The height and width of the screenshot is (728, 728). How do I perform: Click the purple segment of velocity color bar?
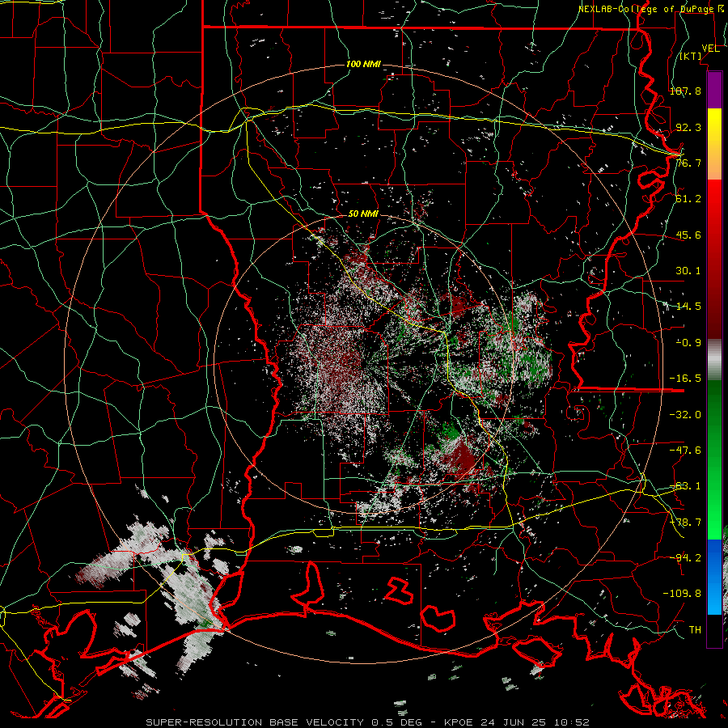[714, 90]
